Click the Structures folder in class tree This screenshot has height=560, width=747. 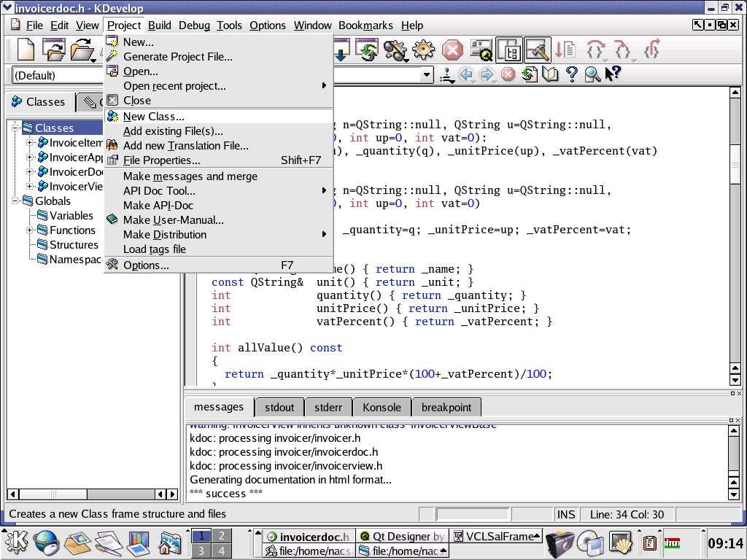[68, 245]
